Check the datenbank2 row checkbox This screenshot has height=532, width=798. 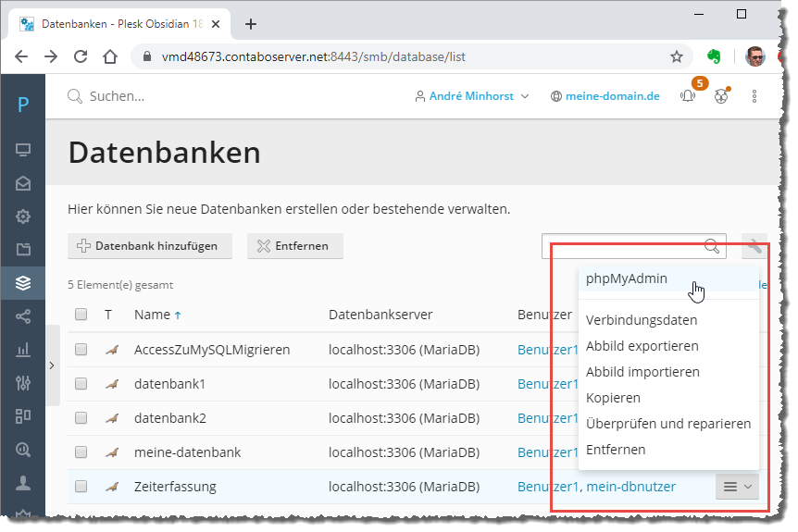(x=81, y=418)
